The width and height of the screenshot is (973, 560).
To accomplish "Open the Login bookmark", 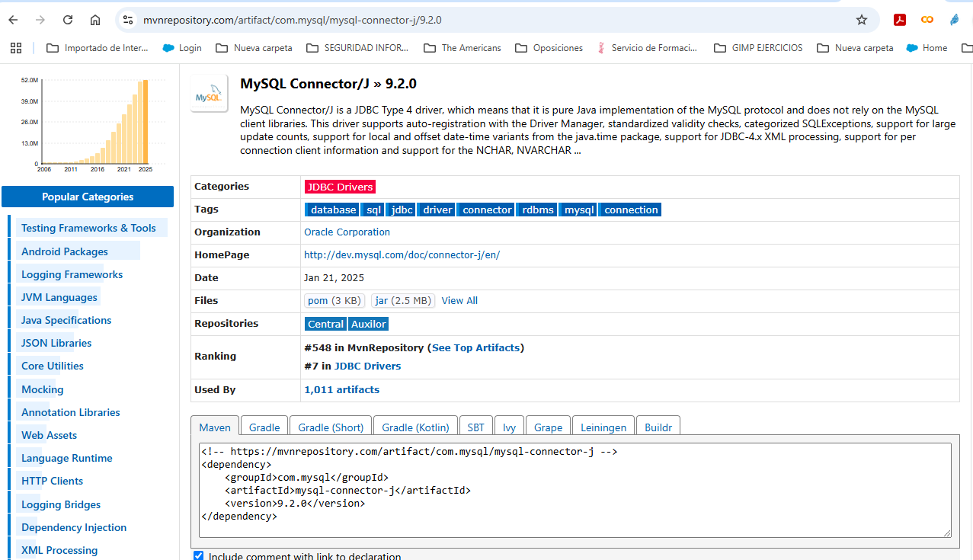I will [182, 48].
